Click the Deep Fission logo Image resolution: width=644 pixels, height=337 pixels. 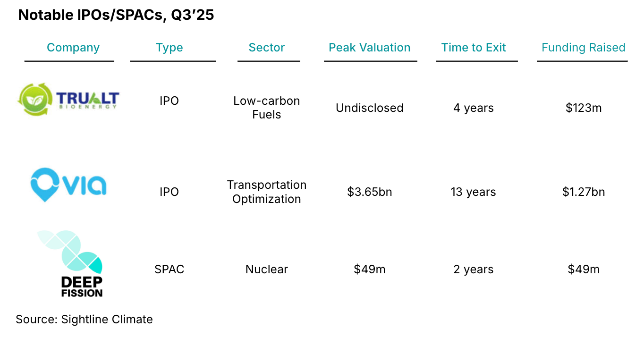point(71,264)
